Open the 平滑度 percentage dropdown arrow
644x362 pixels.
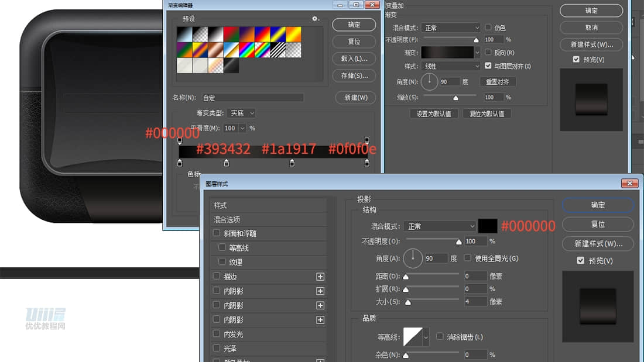coord(242,129)
